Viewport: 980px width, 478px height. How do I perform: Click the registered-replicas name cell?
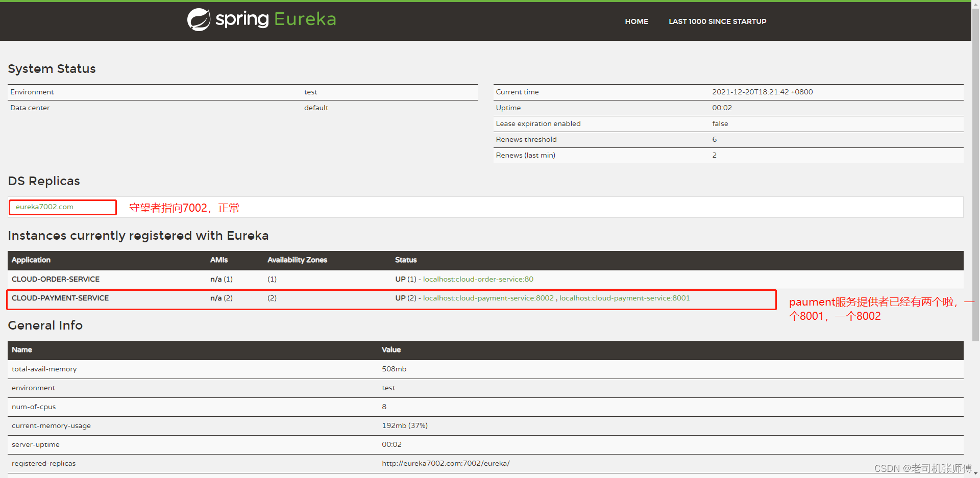pyautogui.click(x=43, y=463)
